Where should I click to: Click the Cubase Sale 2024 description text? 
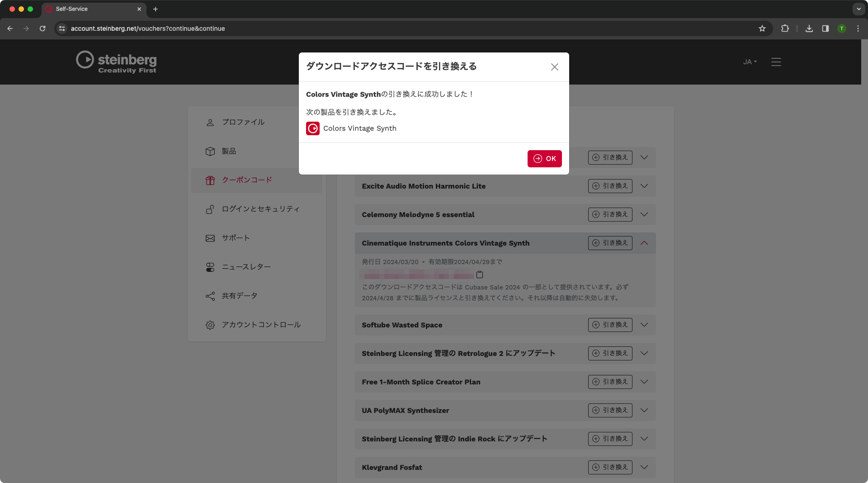pyautogui.click(x=495, y=293)
